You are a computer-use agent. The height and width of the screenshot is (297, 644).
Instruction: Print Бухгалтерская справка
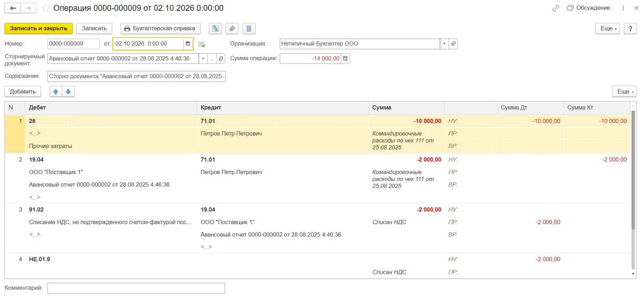coord(160,28)
